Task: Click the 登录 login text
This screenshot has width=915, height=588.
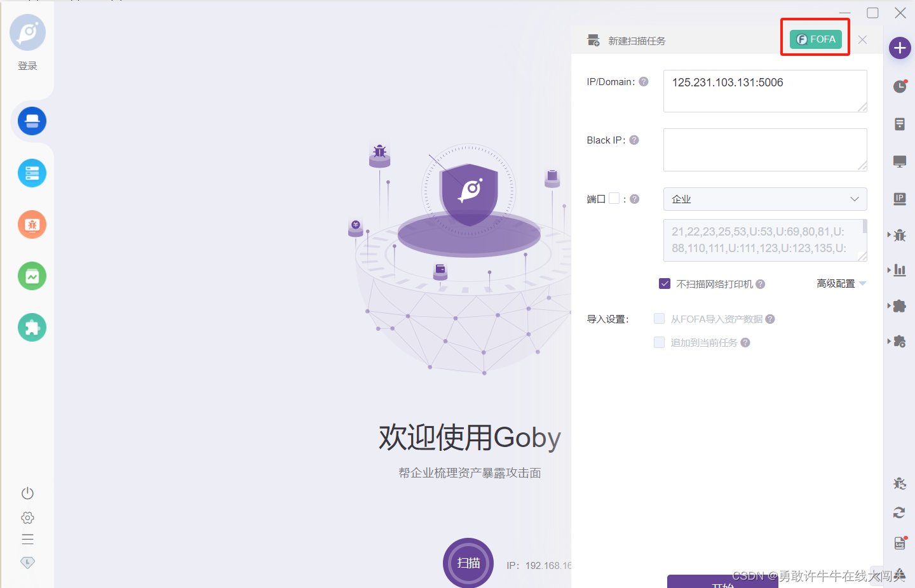Action: pyautogui.click(x=27, y=66)
